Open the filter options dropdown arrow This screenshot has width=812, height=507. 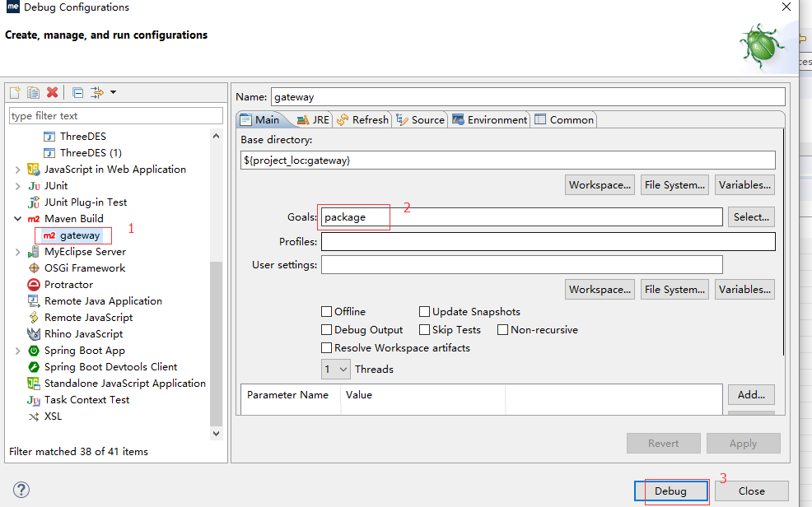point(113,93)
